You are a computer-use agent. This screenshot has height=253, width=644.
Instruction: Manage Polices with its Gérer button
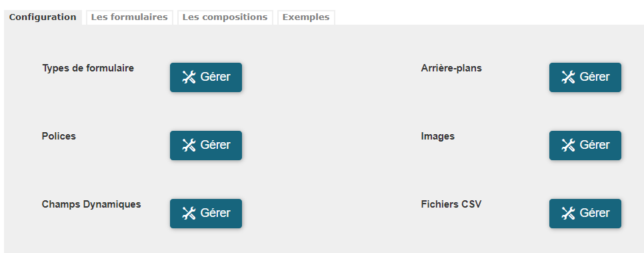206,146
